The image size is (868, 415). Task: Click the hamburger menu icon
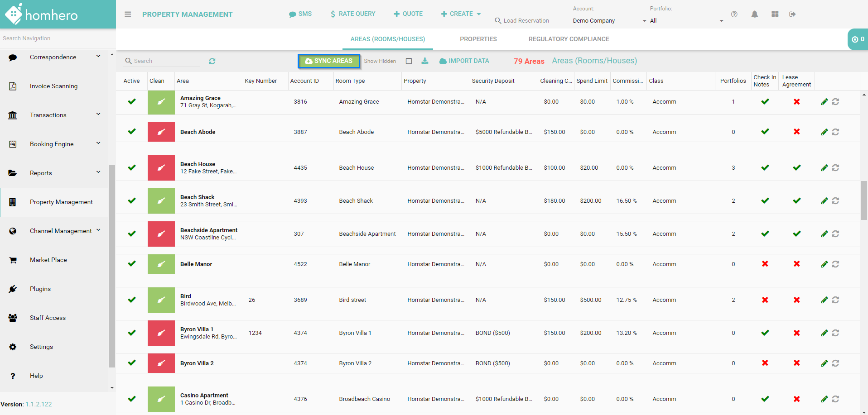[x=128, y=14]
